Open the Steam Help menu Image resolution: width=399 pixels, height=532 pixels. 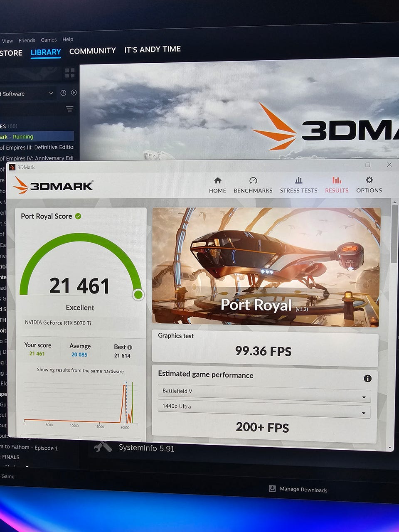tap(68, 39)
